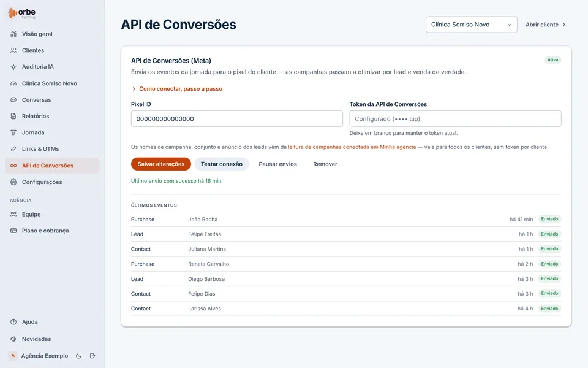Click the Remover button
The image size is (588, 368).
(x=325, y=164)
